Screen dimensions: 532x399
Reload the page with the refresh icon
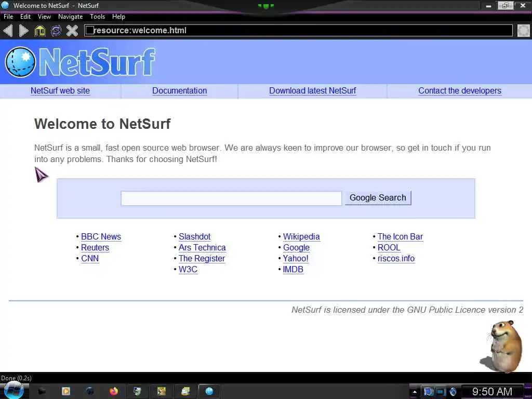(x=56, y=31)
